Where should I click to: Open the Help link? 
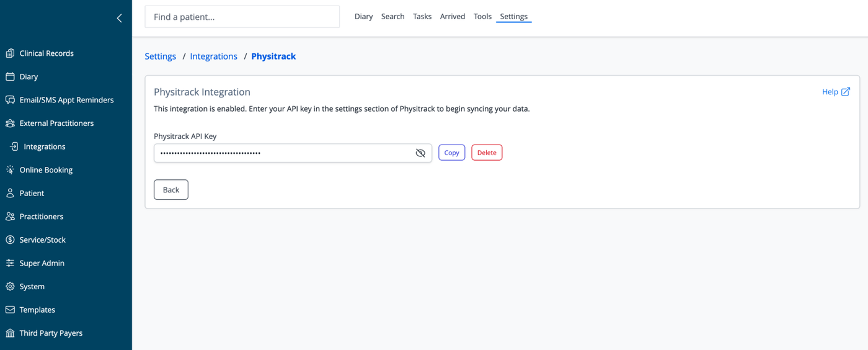coord(830,92)
